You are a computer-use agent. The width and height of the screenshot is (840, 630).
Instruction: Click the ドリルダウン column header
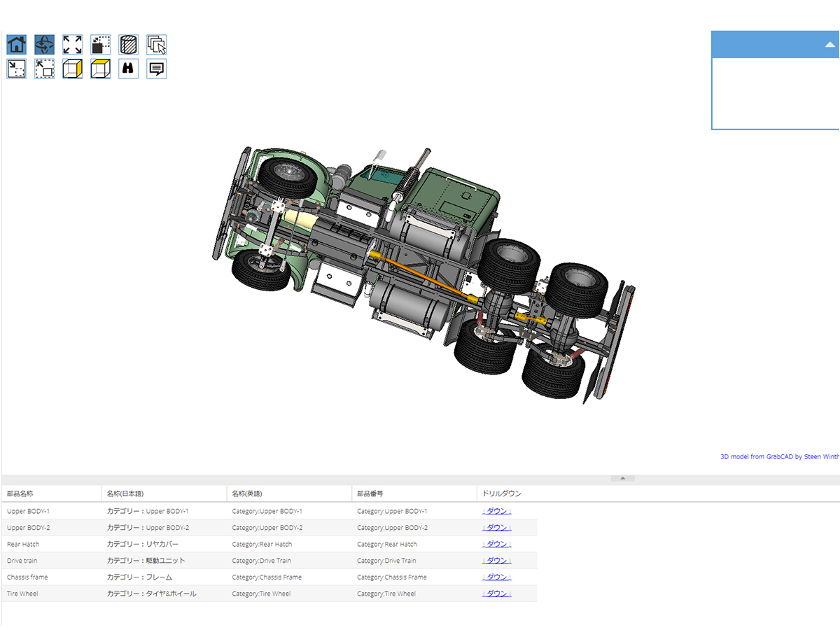[502, 493]
